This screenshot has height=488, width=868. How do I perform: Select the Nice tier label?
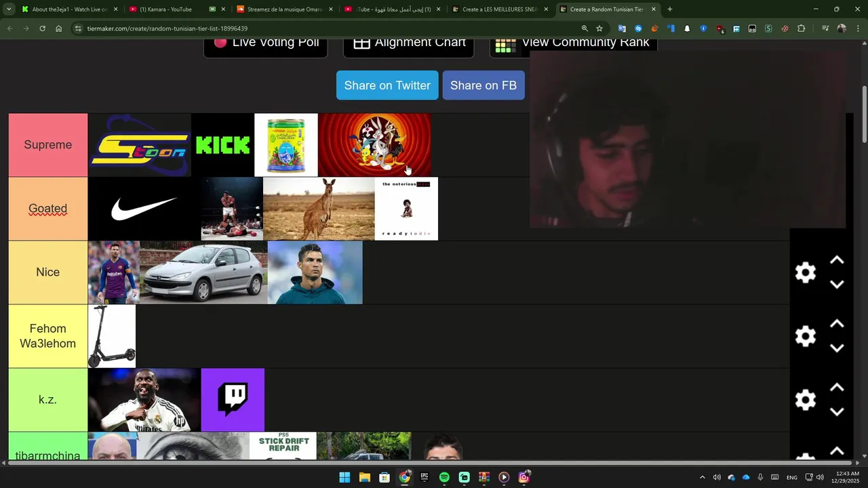coord(48,272)
